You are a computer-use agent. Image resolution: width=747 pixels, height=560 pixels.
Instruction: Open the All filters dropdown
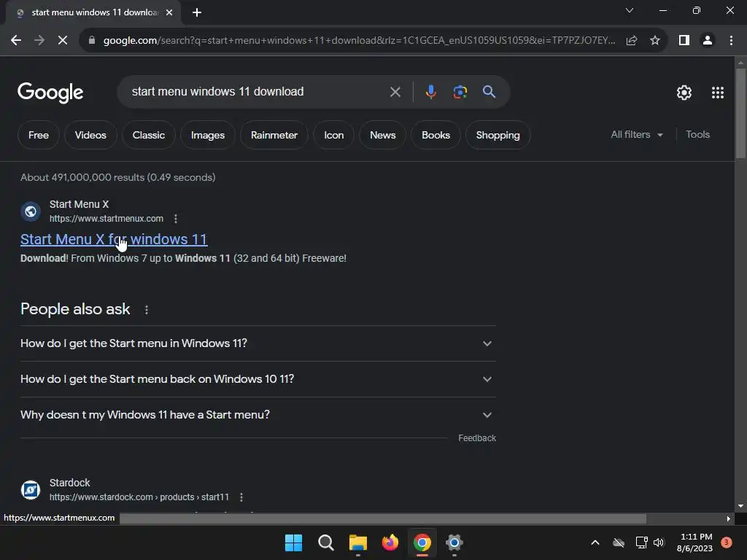[636, 135]
